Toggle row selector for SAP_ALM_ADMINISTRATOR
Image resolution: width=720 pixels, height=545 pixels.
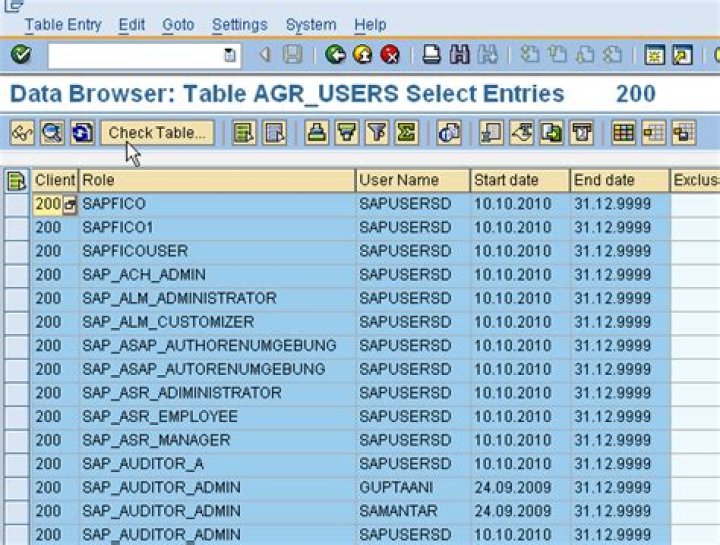pos(17,298)
